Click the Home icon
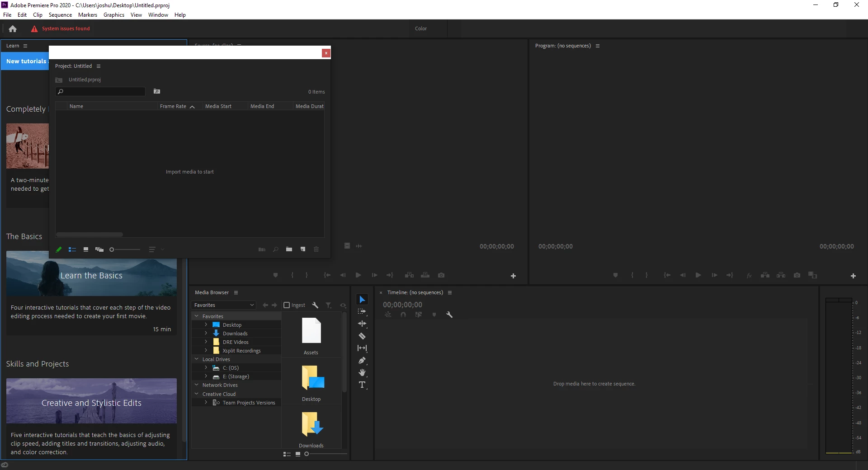The width and height of the screenshot is (868, 470). tap(13, 28)
